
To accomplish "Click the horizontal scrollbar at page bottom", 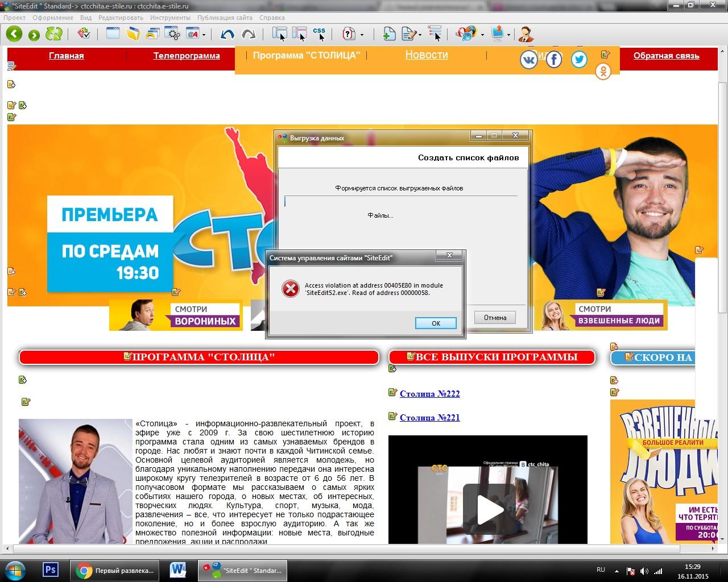I will click(346, 550).
